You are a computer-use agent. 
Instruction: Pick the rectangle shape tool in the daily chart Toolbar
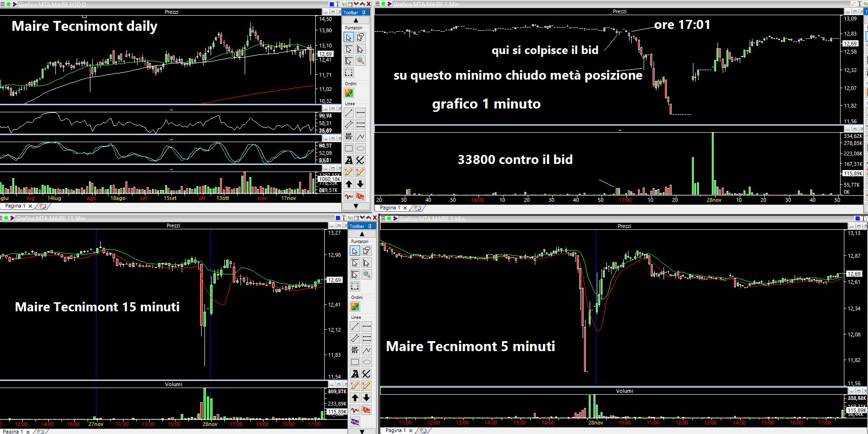349,148
